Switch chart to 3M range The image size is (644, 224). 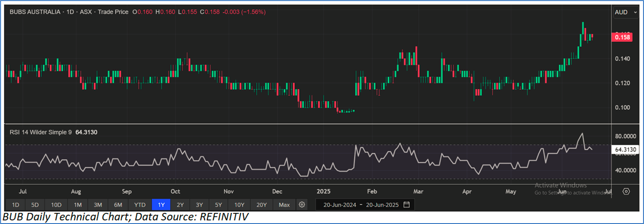click(98, 205)
